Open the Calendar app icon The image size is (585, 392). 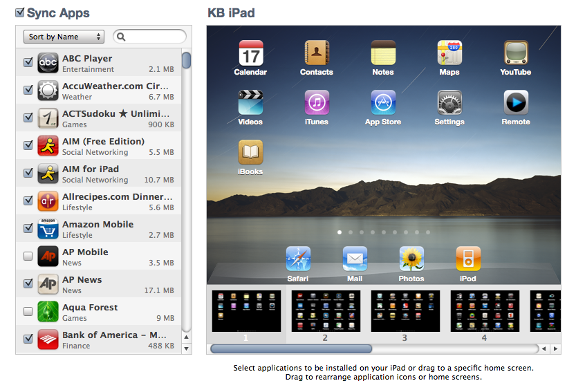click(x=251, y=53)
